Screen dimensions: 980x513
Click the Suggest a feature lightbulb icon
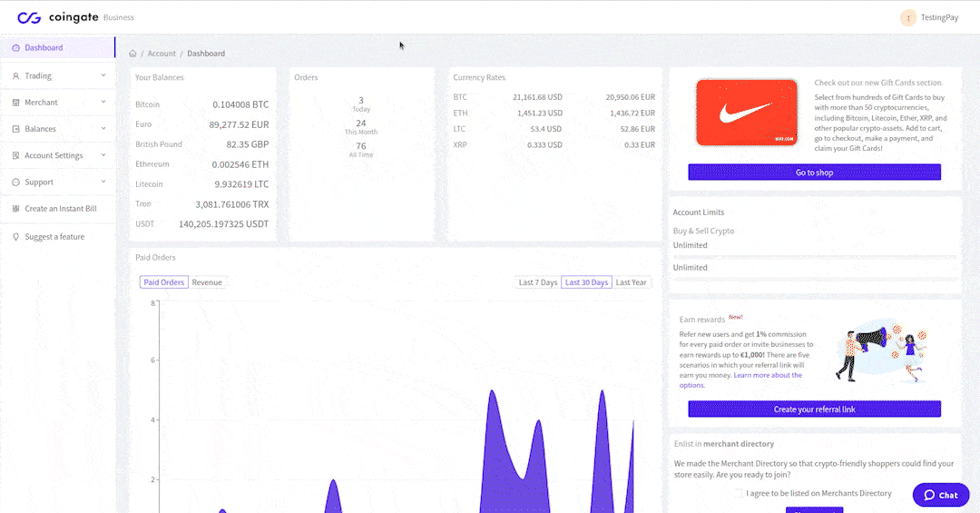[x=16, y=236]
